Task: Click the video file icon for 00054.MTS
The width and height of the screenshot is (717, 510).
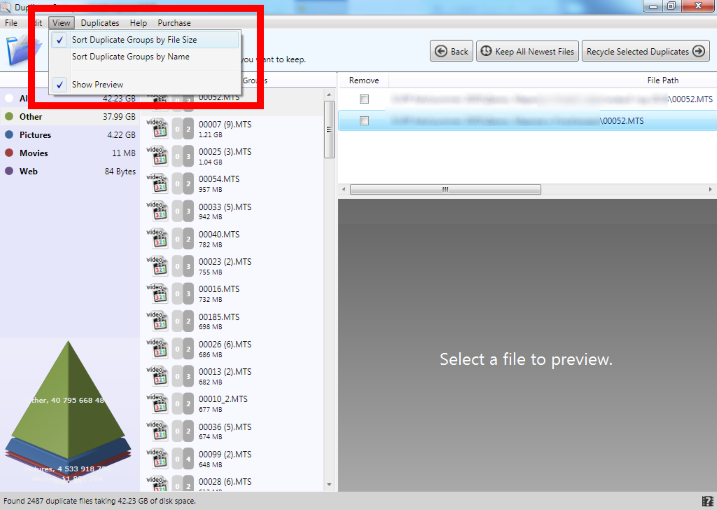Action: [x=156, y=183]
